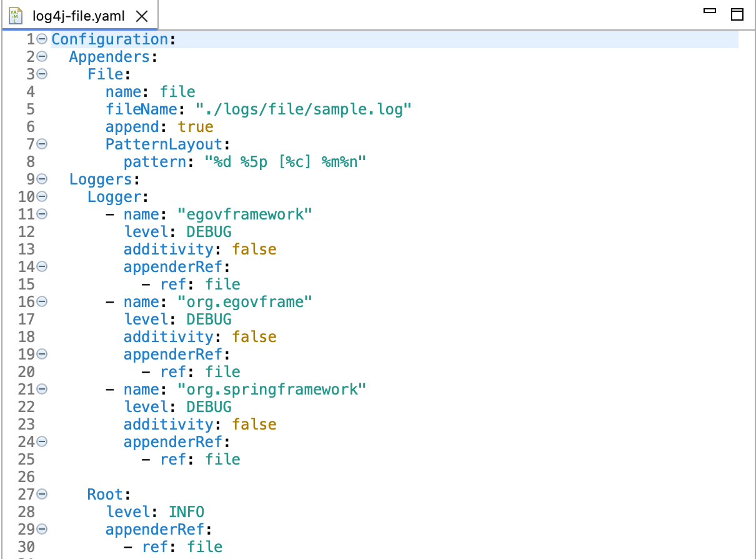Collapse the File appender block
Image resolution: width=756 pixels, height=559 pixels.
[41, 74]
